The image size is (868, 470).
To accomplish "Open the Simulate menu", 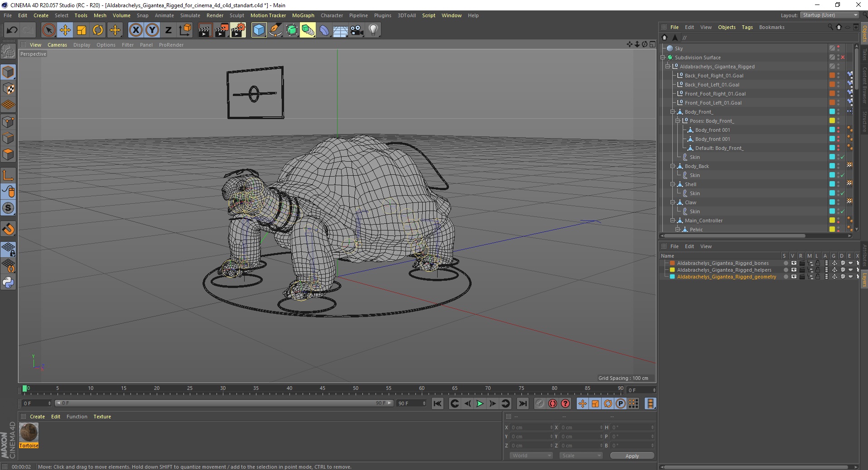I will [190, 15].
